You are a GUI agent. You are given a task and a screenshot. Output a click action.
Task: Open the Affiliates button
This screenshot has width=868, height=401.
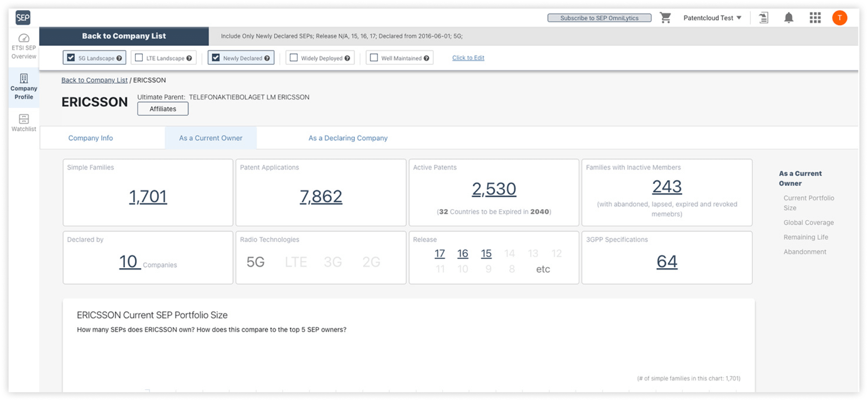pyautogui.click(x=163, y=109)
